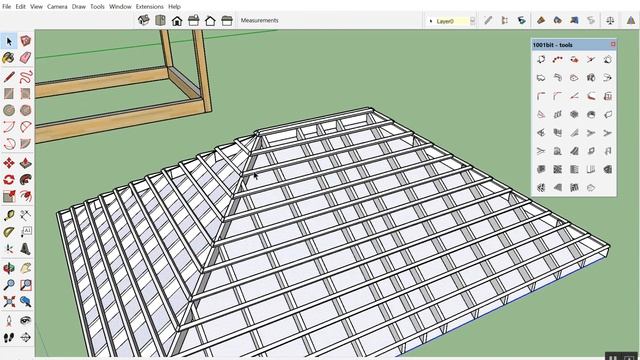Activate the Scale tool
Viewport: 640px width, 360px height.
coord(9,196)
